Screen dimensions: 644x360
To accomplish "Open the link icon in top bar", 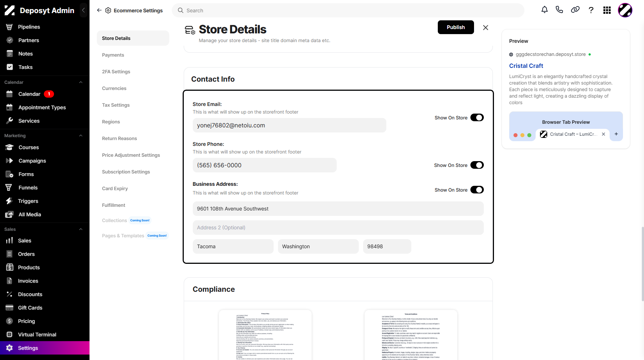I will 575,10.
